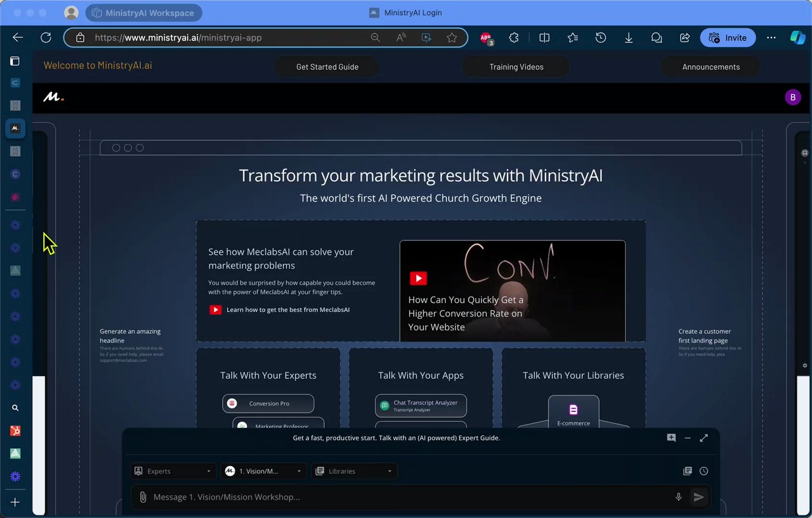Click the 'Welcome to MinistryAI.ai' text
This screenshot has width=812, height=518.
click(98, 65)
